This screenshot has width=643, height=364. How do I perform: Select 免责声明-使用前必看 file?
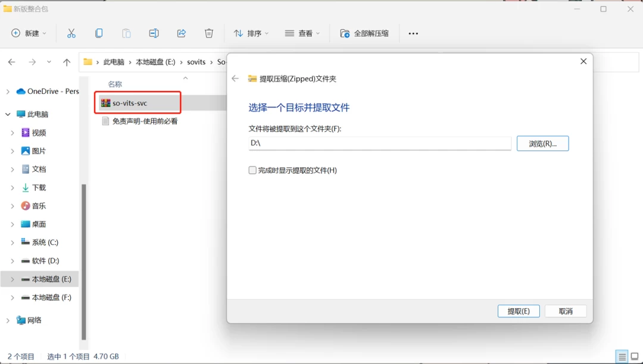coord(145,121)
